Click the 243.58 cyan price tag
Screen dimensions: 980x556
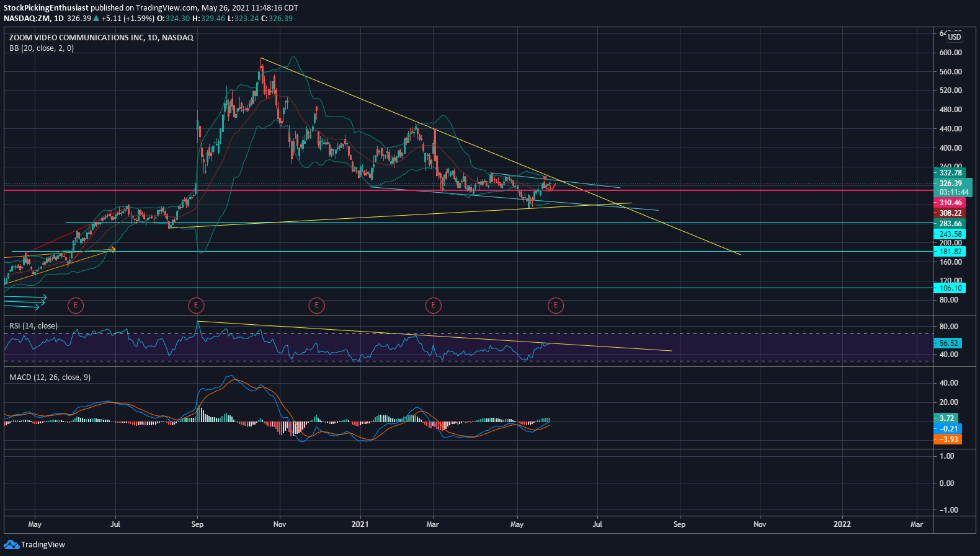tap(950, 234)
